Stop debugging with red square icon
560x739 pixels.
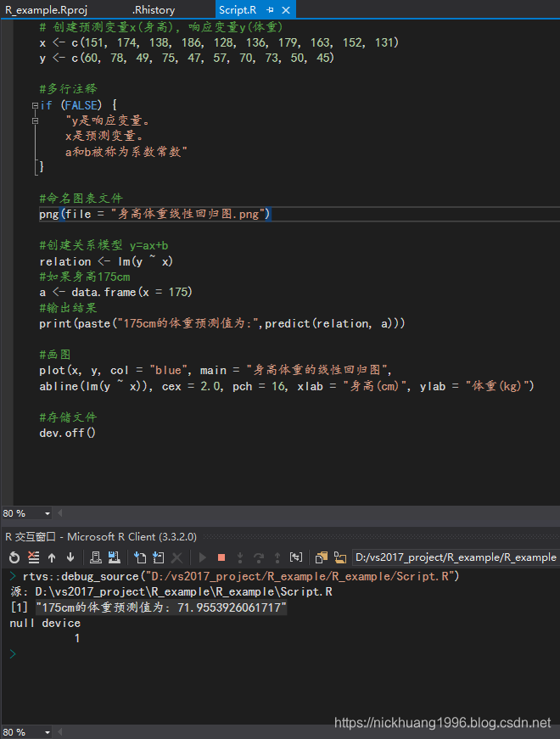pos(221,557)
